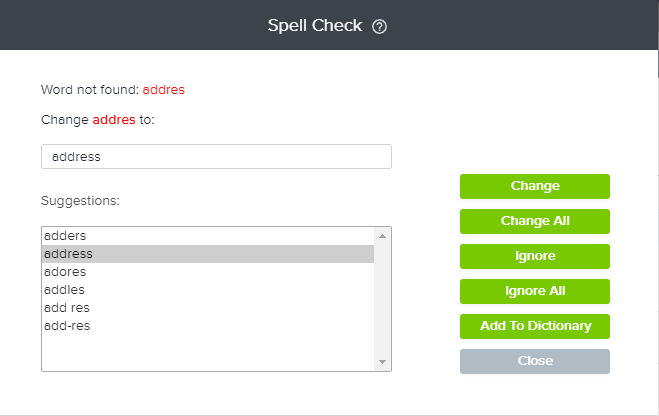Click the red 'addres' word not found text
This screenshot has height=416, width=659.
click(163, 89)
